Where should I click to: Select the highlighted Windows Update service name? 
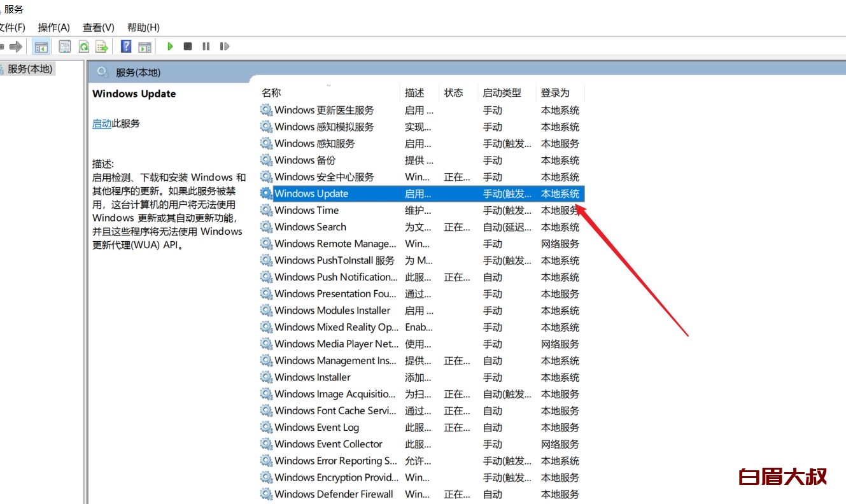tap(312, 193)
